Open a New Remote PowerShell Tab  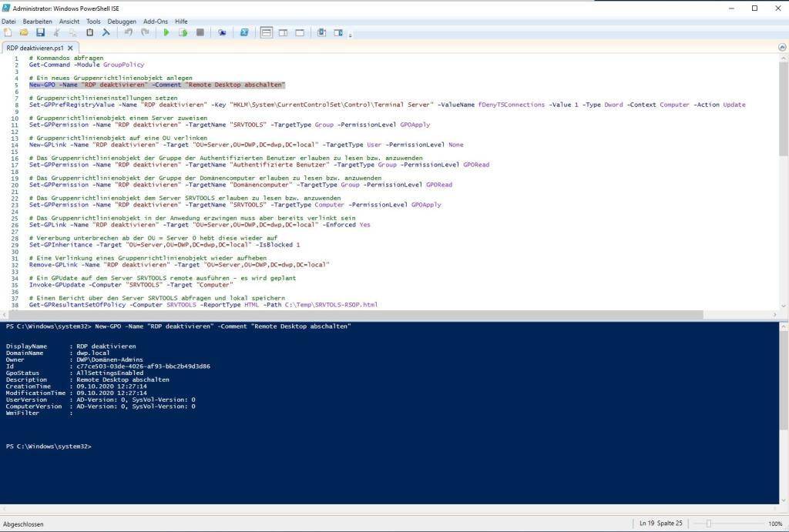[222, 32]
